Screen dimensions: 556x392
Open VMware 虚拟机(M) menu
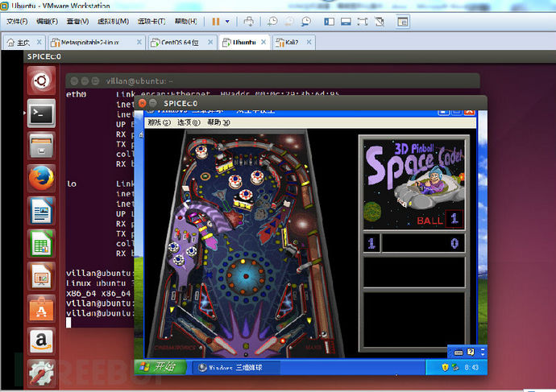(x=113, y=22)
